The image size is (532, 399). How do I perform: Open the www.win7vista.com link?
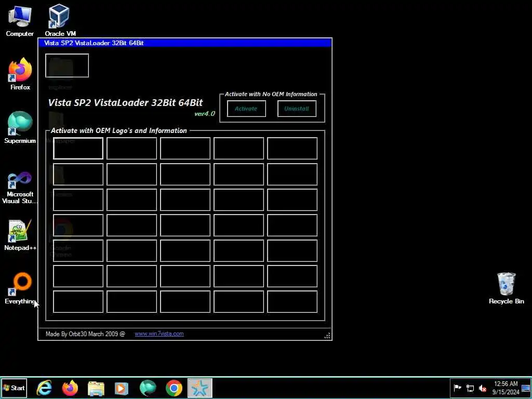(x=159, y=334)
